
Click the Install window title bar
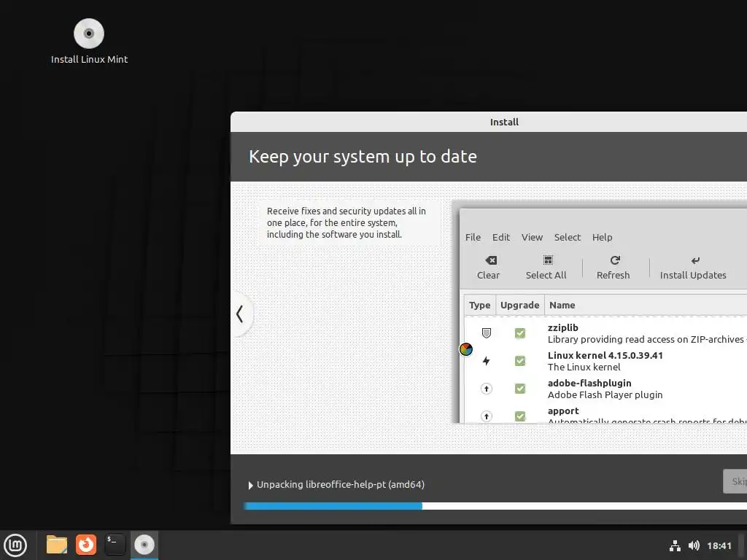pos(489,122)
